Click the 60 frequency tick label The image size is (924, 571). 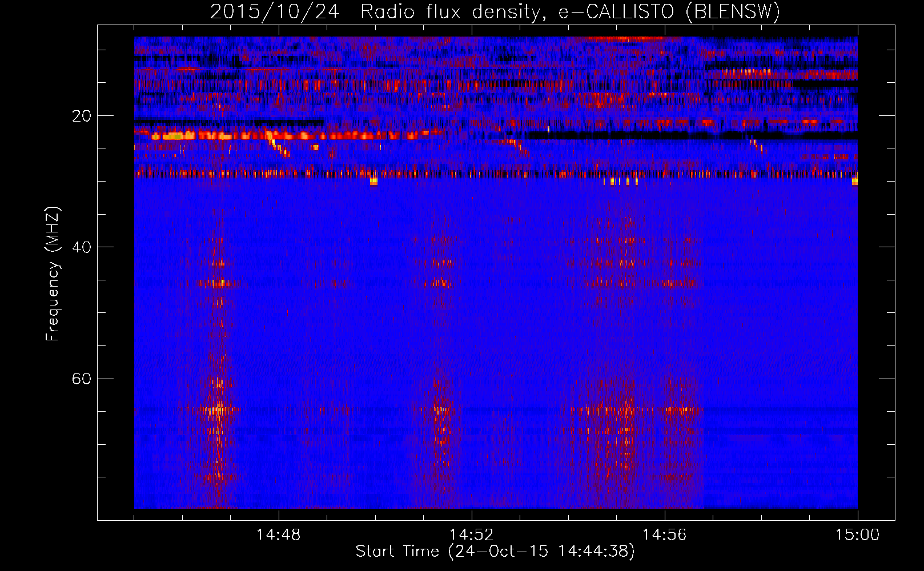coord(81,379)
